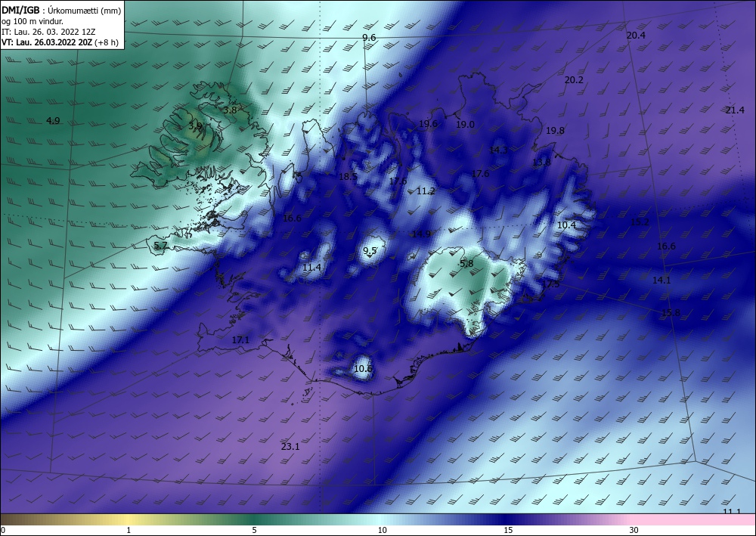Click the color scale tick label 15
Viewport: 756px width, 536px height.
508,530
